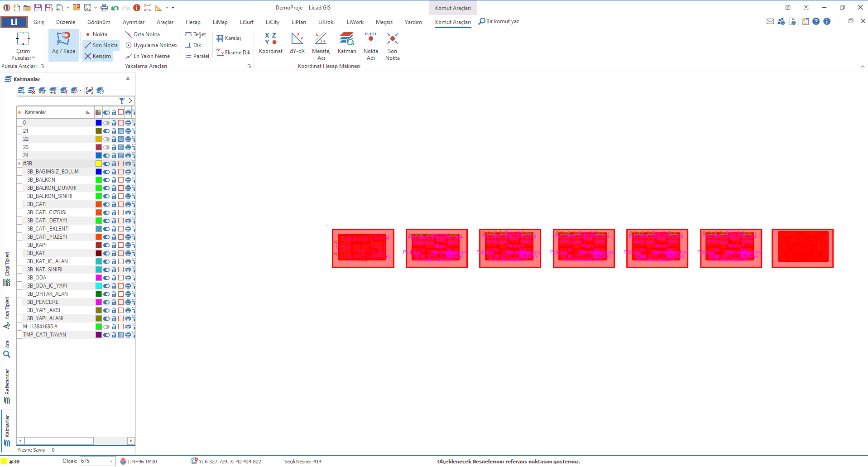Toggle visibility of 3B_CATI layer
Image resolution: width=868 pixels, height=467 pixels.
coord(106,204)
